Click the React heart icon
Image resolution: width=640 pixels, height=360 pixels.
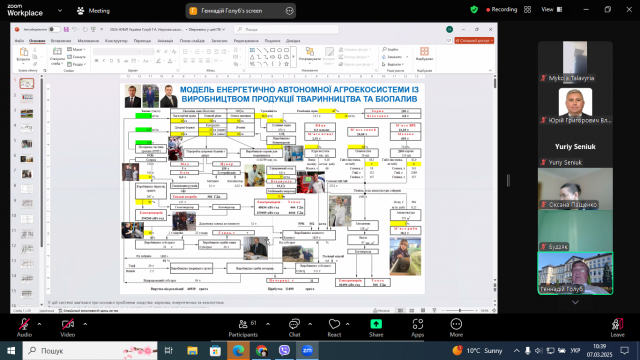334,324
